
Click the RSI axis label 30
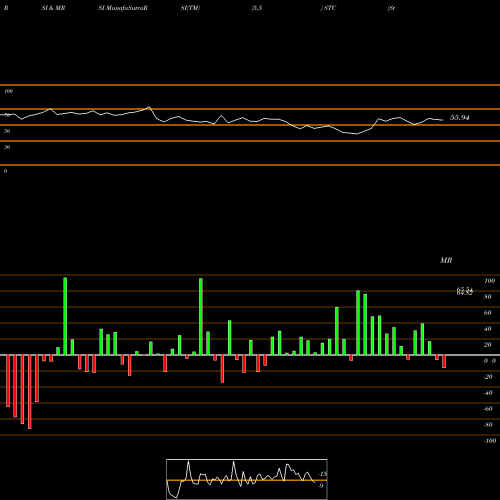tap(7, 147)
